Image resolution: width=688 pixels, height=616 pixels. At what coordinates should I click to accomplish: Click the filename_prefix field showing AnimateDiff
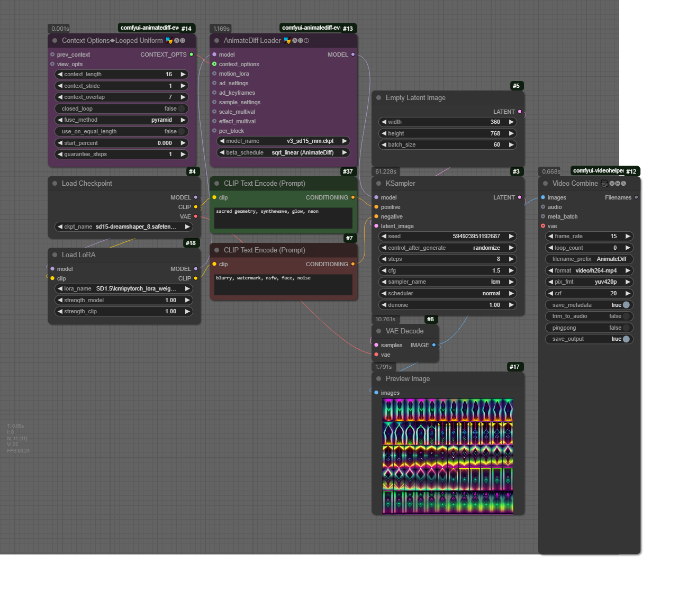click(x=589, y=259)
